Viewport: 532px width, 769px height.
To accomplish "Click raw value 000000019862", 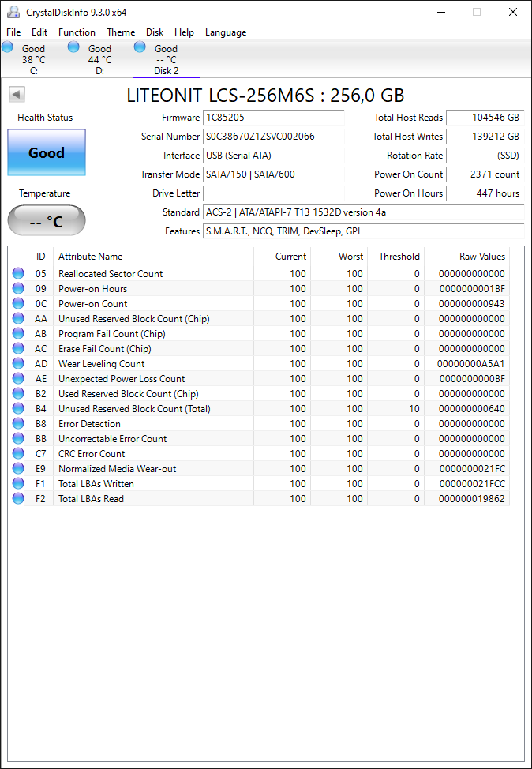I will (x=471, y=499).
